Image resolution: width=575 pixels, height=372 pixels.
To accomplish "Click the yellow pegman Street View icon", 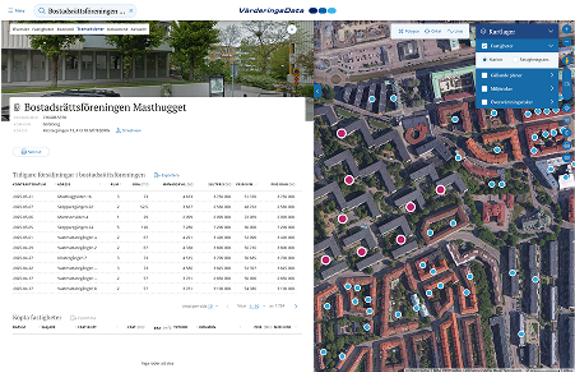I will click(567, 60).
